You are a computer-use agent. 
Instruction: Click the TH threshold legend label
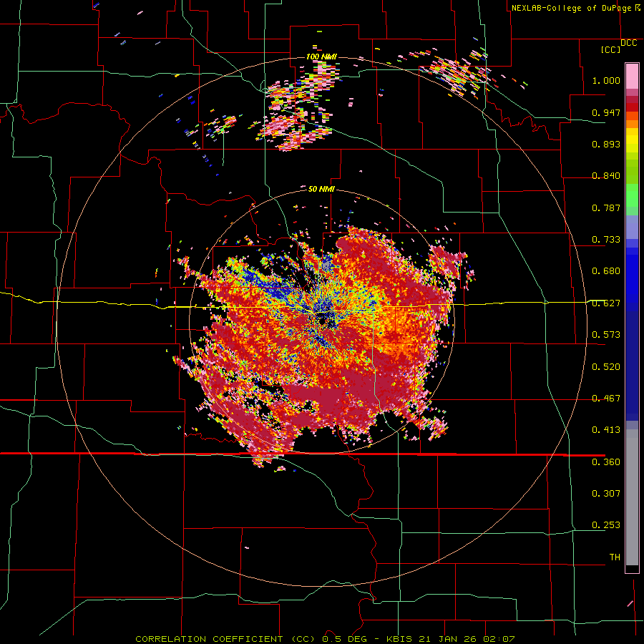615,557
